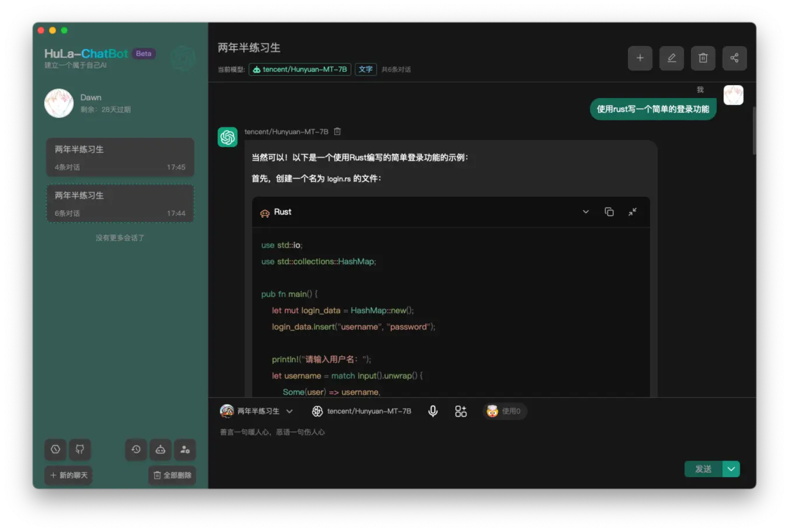Select the 6条对话 chat session at 17:44
Image resolution: width=789 pixels, height=532 pixels.
click(x=120, y=204)
